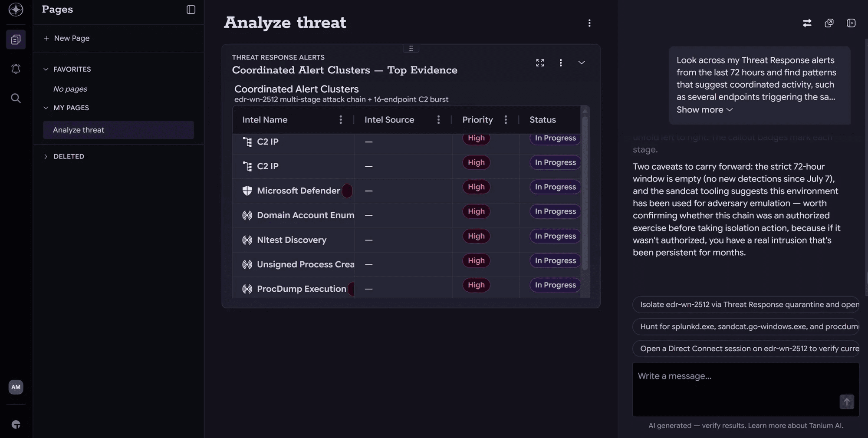Click the Analyze threat page title
This screenshot has height=438, width=868.
tap(285, 23)
